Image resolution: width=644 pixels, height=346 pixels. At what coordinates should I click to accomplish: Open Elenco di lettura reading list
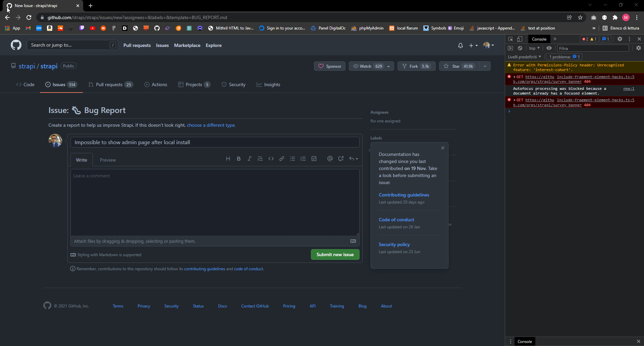tap(621, 28)
